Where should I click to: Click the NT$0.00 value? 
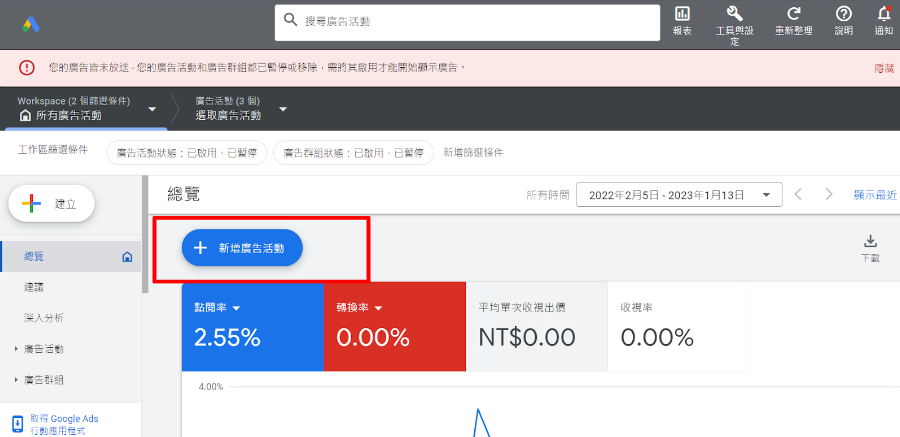[x=527, y=338]
